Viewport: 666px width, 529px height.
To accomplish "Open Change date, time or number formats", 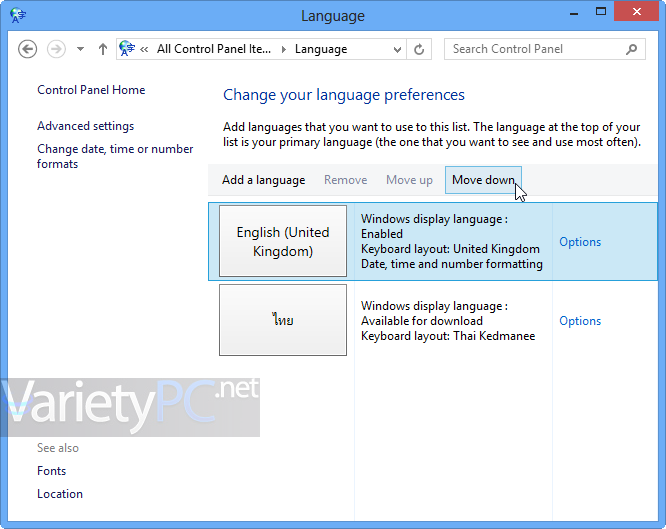I will click(x=115, y=156).
